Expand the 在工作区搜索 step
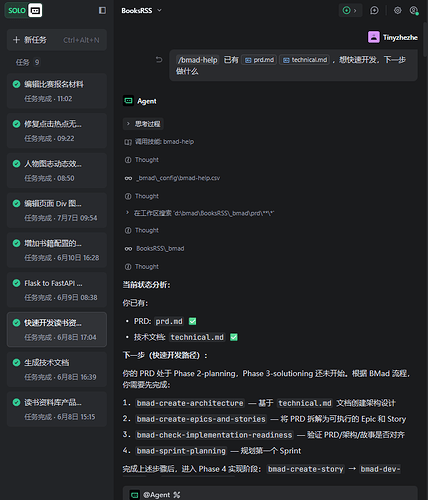 pyautogui.click(x=199, y=213)
